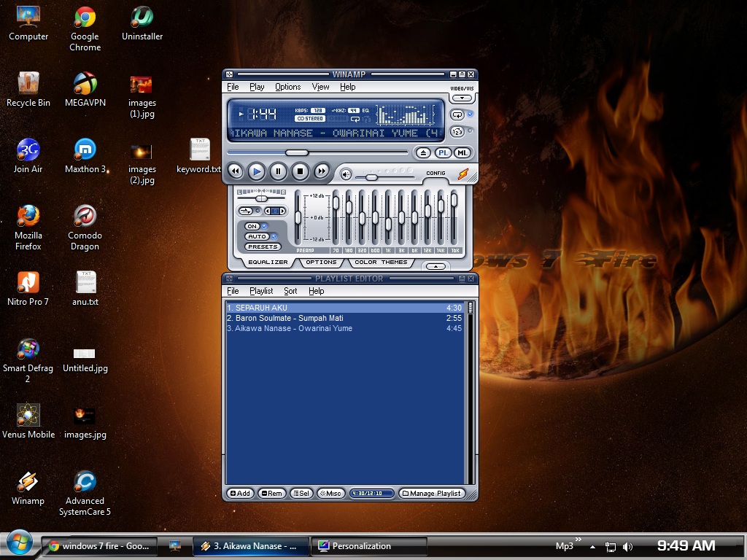Screen dimensions: 747x560
Task: Open the Mozilla Firefox desktop icon
Action: tap(28, 228)
